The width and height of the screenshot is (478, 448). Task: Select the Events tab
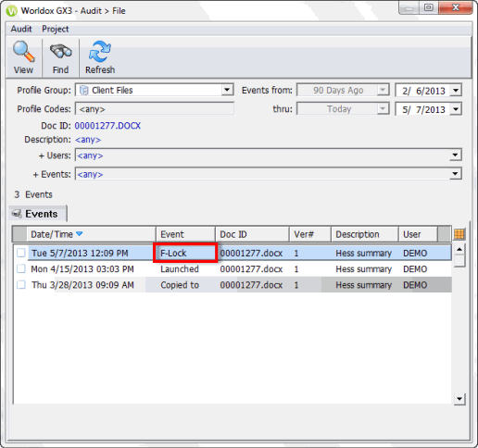38,214
